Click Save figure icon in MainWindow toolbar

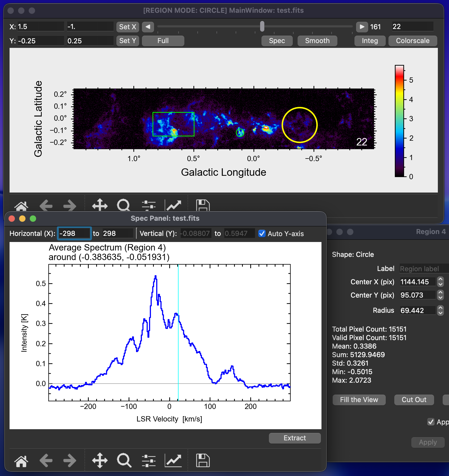203,206
